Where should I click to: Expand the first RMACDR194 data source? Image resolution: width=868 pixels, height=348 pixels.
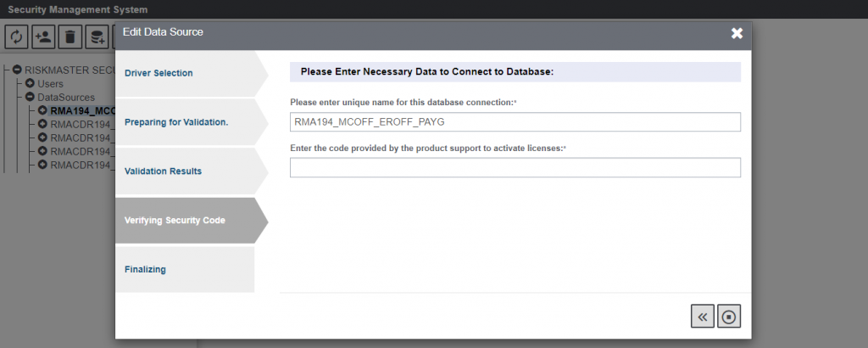coord(42,124)
